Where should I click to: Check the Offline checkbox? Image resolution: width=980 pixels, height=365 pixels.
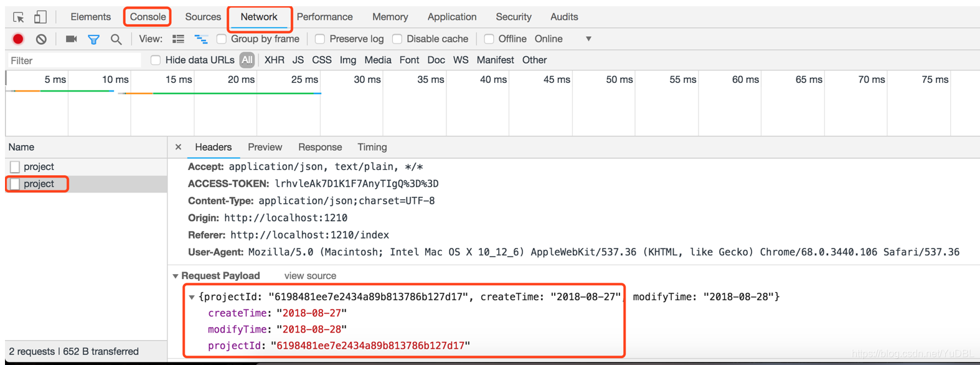click(489, 39)
